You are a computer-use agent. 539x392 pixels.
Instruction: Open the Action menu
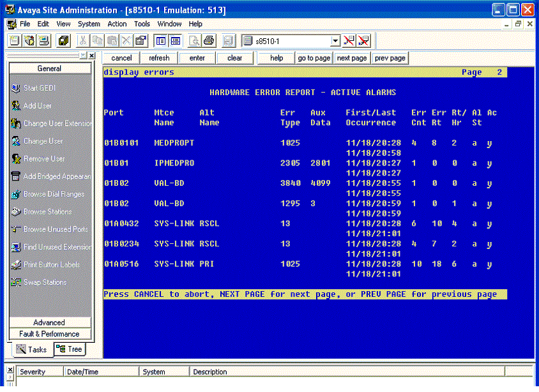pyautogui.click(x=117, y=24)
